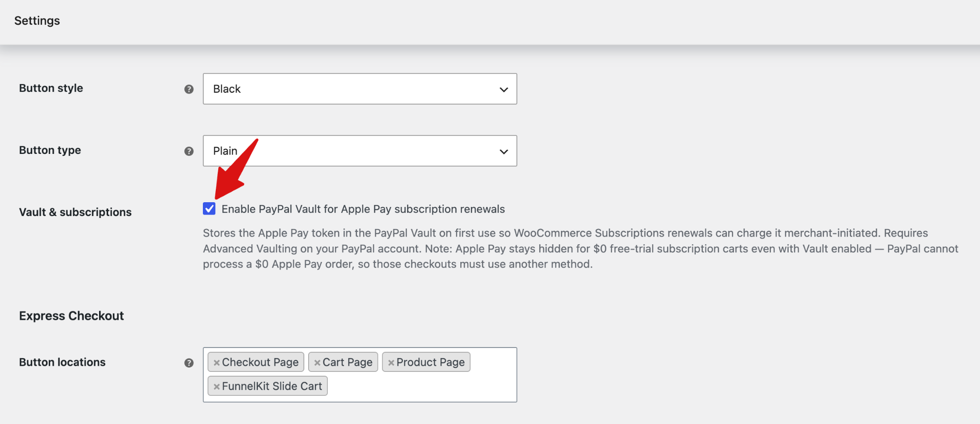The image size is (980, 424).
Task: Select the Product Page tag text
Action: pos(431,362)
